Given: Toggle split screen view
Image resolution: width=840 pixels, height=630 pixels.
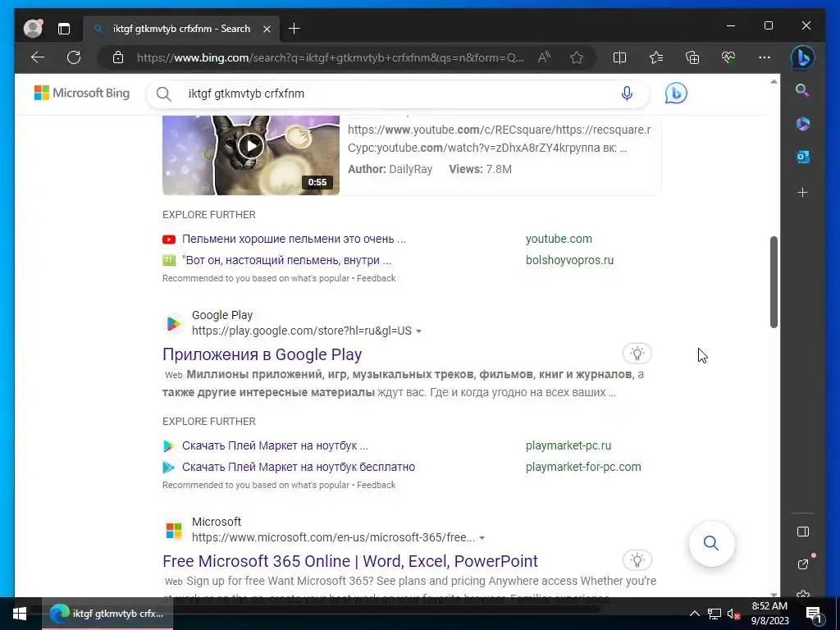Looking at the screenshot, I should (619, 57).
